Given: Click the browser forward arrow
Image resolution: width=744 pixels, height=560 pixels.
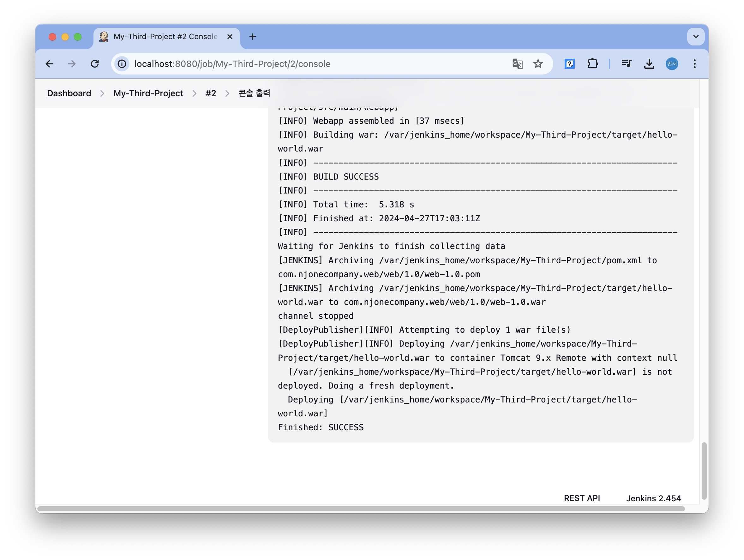Looking at the screenshot, I should click(x=72, y=64).
